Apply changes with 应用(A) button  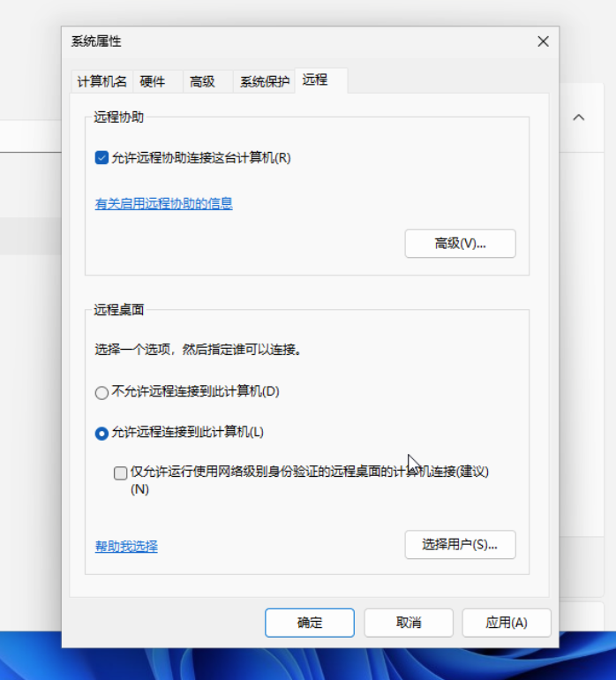pos(507,623)
